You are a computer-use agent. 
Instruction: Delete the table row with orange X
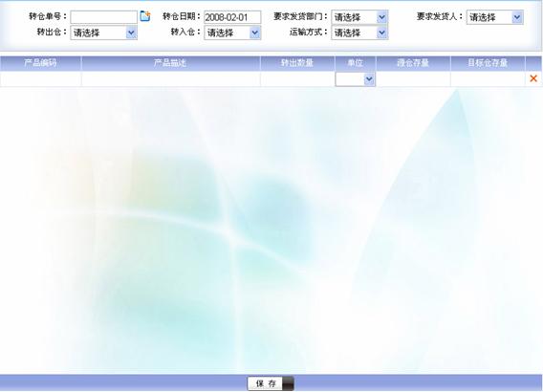pyautogui.click(x=533, y=78)
